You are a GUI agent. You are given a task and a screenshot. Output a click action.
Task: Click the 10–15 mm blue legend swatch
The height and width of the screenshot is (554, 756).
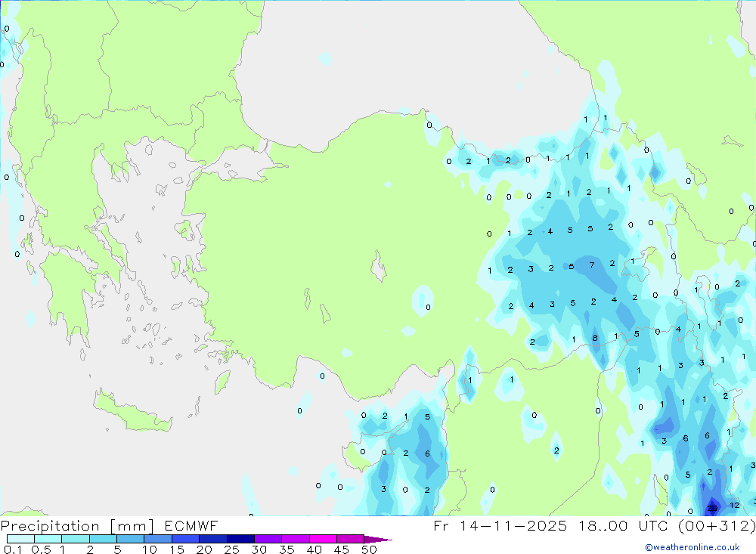click(158, 539)
